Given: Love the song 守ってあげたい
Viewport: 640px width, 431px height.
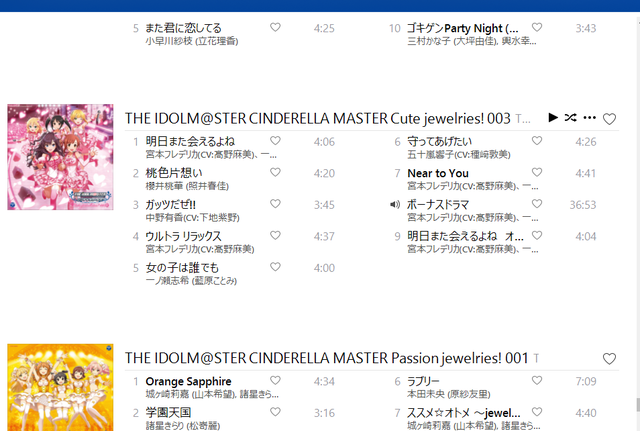Looking at the screenshot, I should tap(537, 140).
